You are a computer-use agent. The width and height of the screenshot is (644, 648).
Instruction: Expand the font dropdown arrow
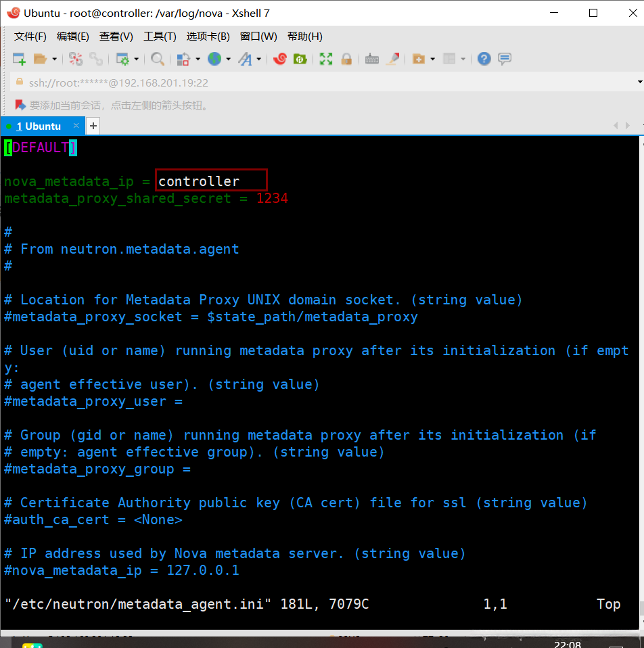(258, 60)
